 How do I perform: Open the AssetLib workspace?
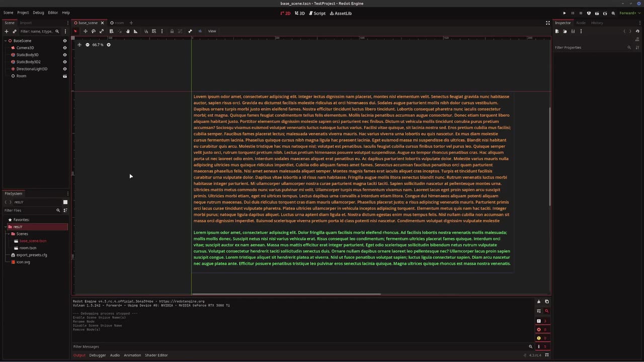pos(341,13)
